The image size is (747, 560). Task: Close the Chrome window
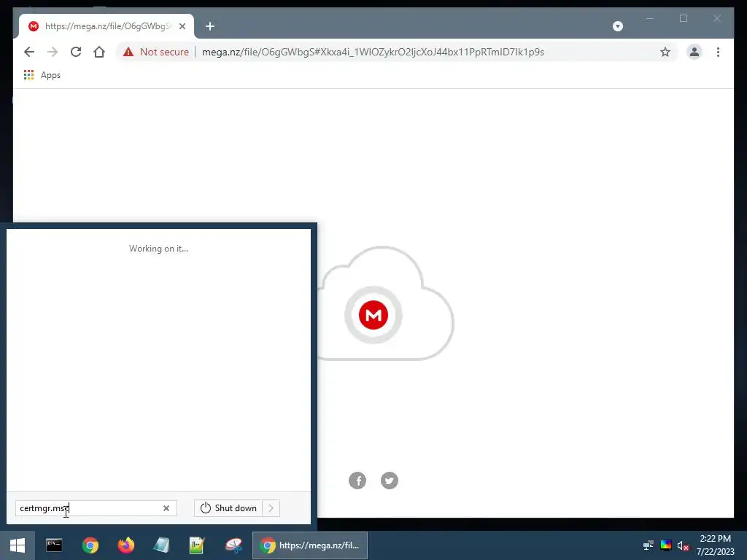[717, 18]
